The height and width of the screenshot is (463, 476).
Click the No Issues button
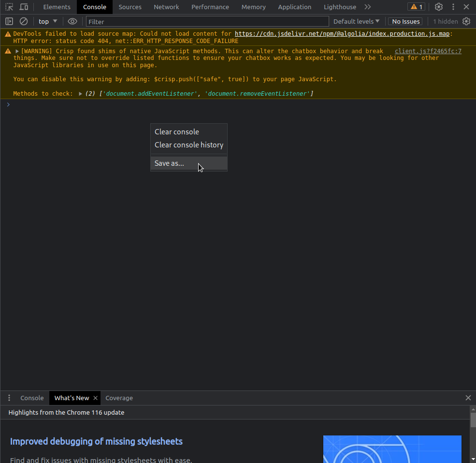[405, 21]
